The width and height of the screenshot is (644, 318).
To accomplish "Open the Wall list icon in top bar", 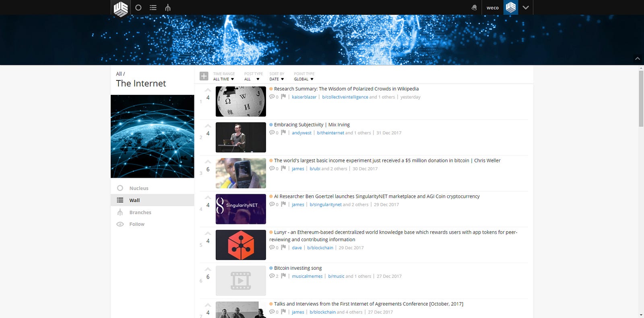I will (x=153, y=8).
